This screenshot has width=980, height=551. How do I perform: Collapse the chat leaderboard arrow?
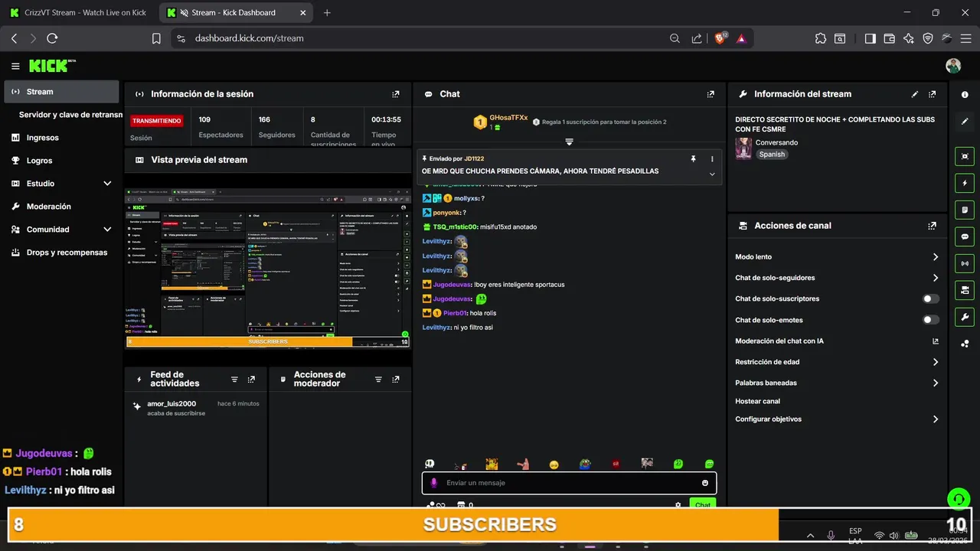pyautogui.click(x=569, y=142)
